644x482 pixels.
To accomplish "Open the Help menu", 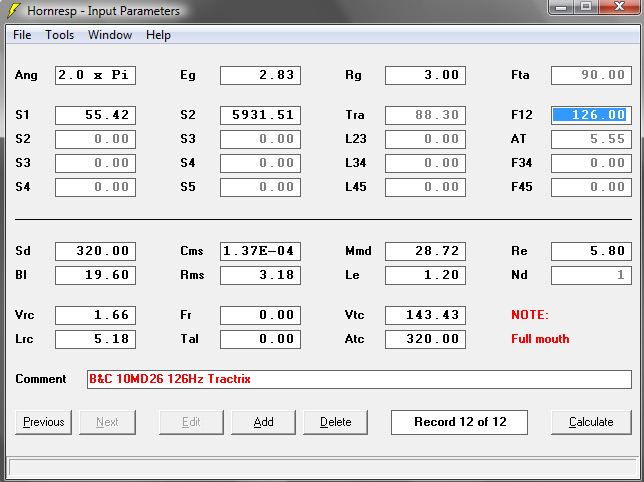I will pos(158,35).
